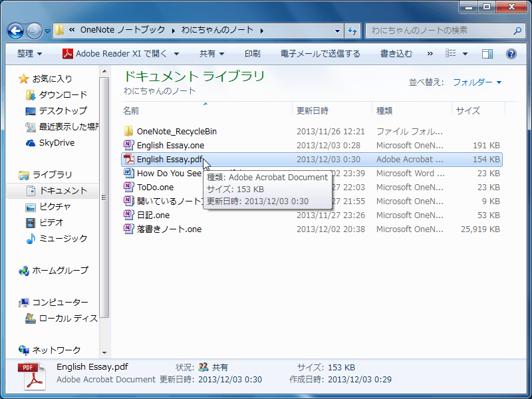Toggle the preview pane icon
532x399 pixels.
(487, 54)
